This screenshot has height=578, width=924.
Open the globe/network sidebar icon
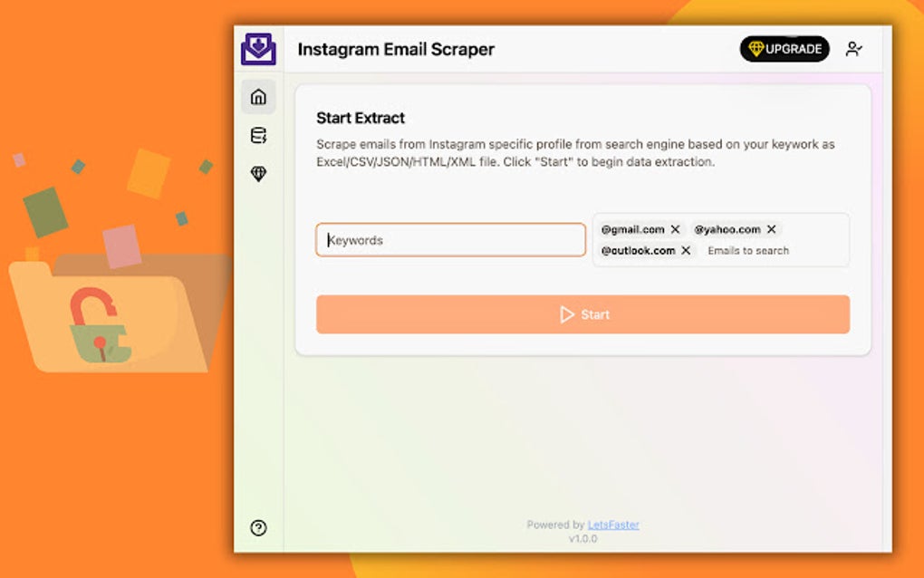259,173
